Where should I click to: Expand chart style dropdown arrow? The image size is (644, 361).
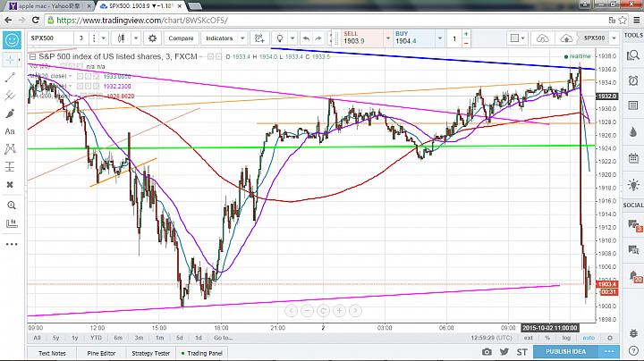tap(136, 38)
